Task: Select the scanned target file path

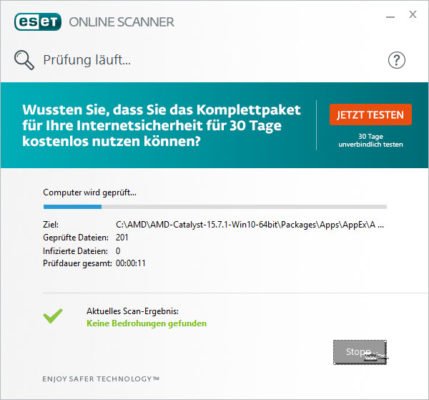Action: pos(250,225)
